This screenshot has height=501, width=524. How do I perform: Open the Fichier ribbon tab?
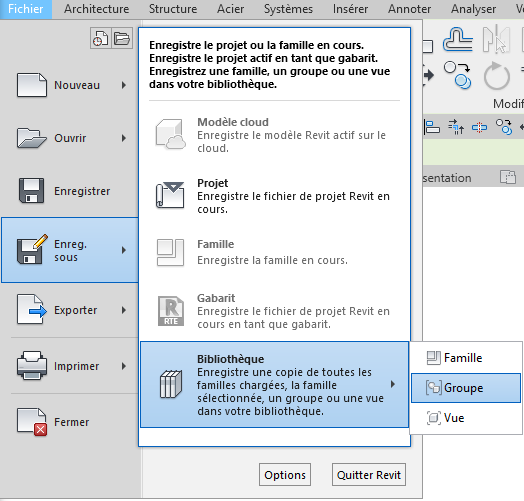point(26,9)
